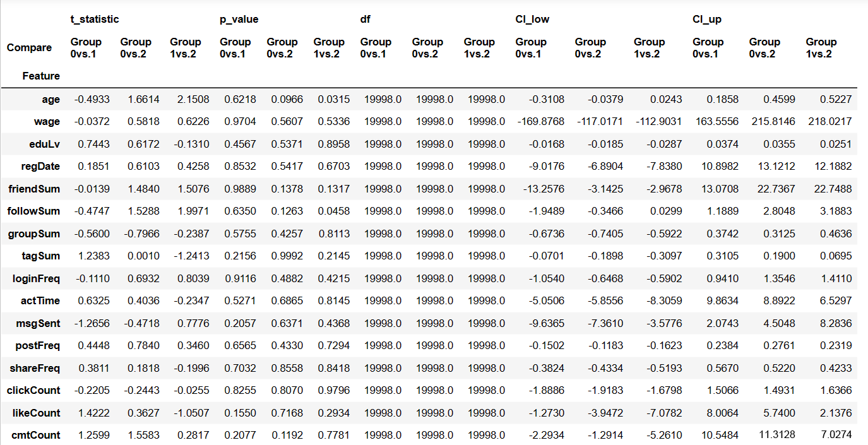This screenshot has width=868, height=445.
Task: Select the t_statistic column group header
Action: (95, 19)
